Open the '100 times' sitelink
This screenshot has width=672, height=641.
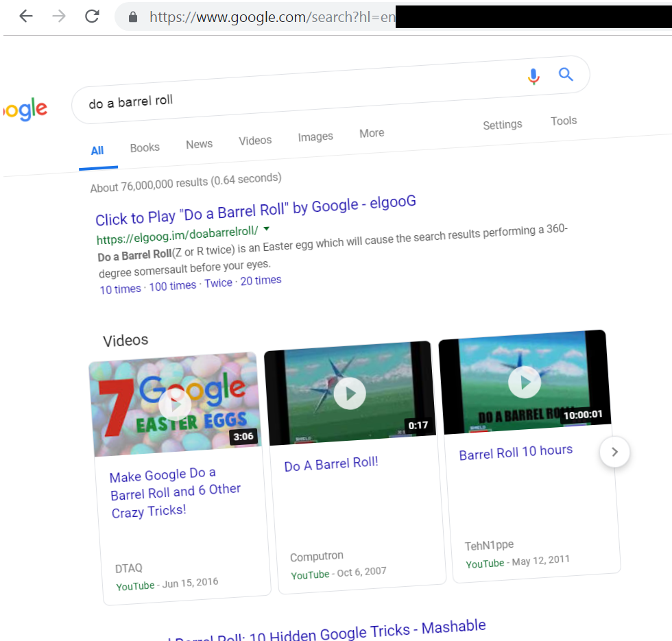coord(173,286)
